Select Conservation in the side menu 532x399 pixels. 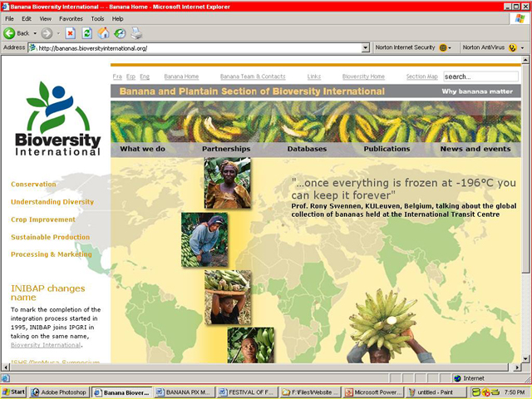(x=33, y=185)
